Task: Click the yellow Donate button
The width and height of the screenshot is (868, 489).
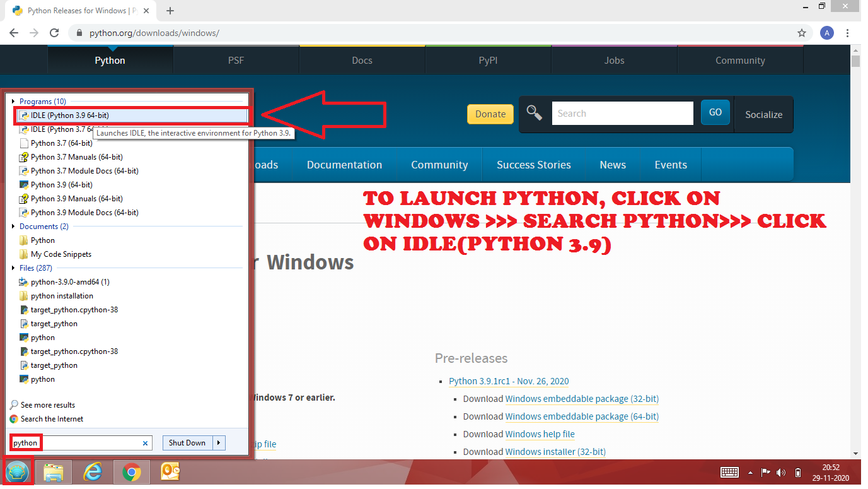Action: (x=490, y=114)
